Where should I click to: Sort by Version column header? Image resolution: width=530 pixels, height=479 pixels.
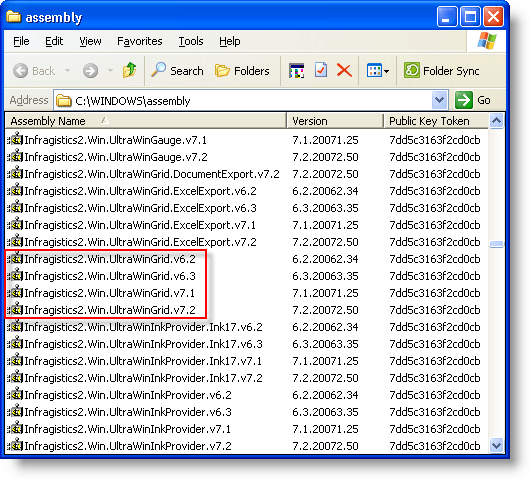pyautogui.click(x=335, y=121)
